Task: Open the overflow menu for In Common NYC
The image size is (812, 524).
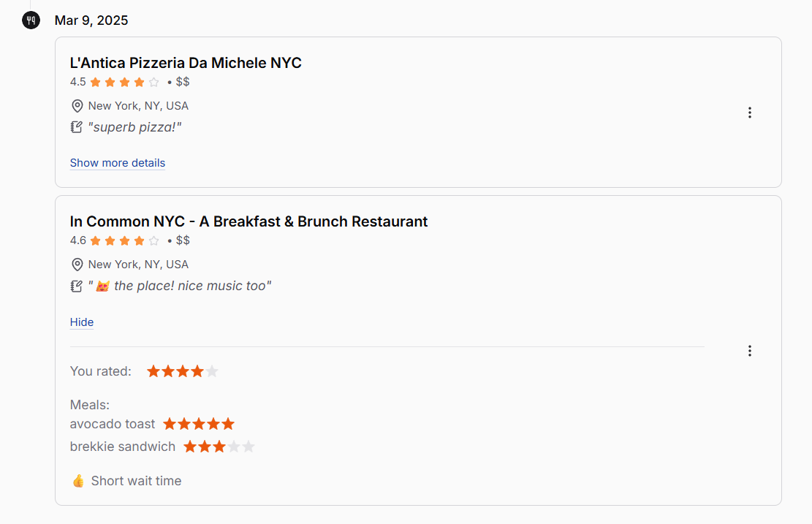Action: pyautogui.click(x=750, y=351)
